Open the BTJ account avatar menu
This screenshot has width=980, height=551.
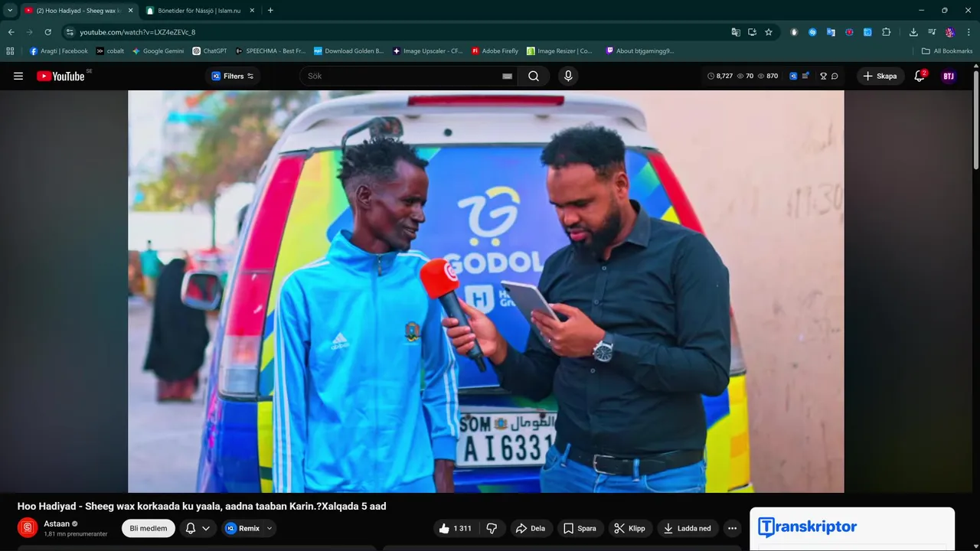pos(949,76)
